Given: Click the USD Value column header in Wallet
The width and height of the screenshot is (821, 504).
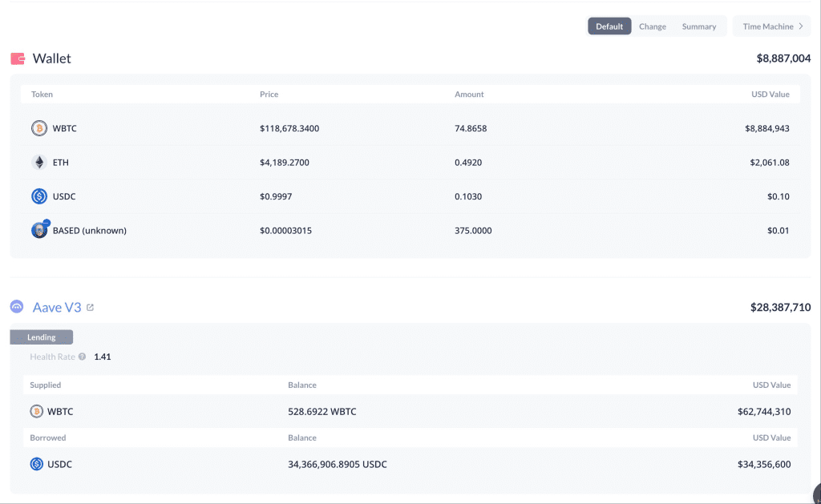Looking at the screenshot, I should click(x=770, y=95).
